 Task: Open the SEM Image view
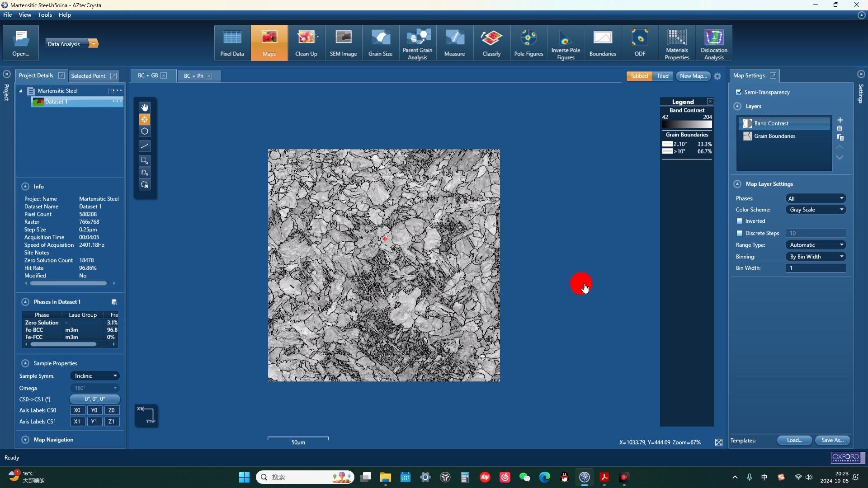tap(343, 43)
